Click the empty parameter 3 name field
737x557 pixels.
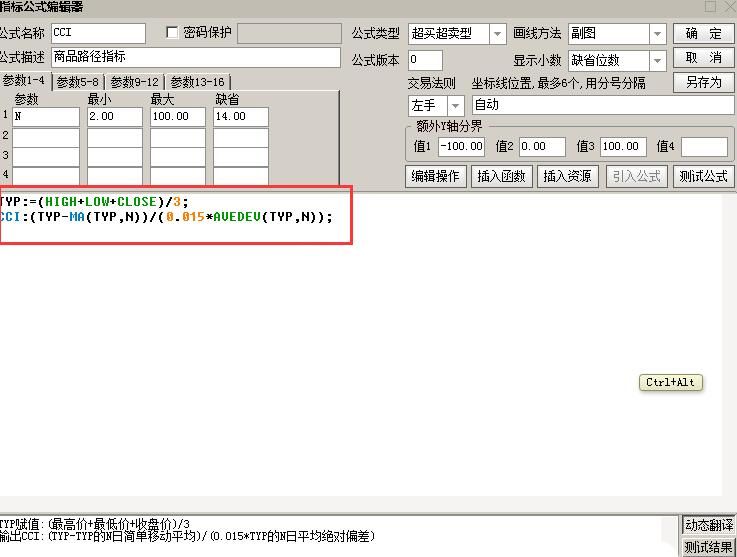coord(46,157)
